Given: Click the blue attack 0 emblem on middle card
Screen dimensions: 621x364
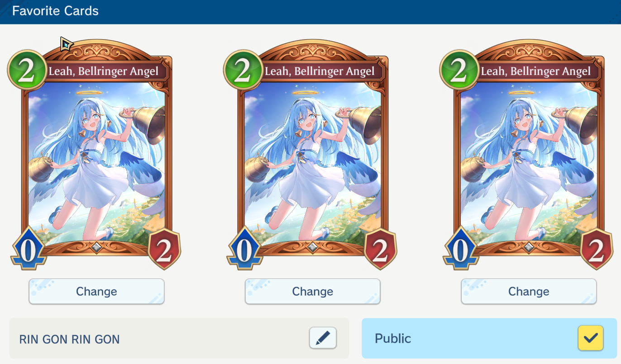Looking at the screenshot, I should click(245, 249).
